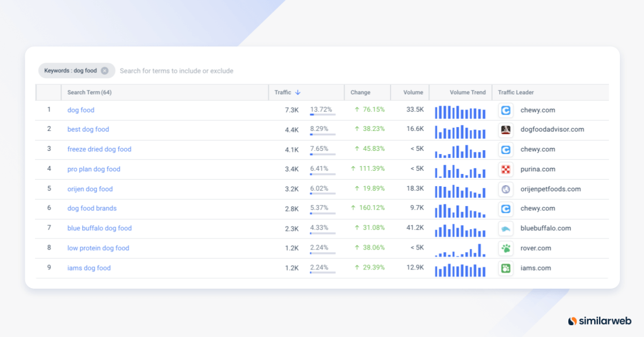
Task: Click chewy.com favicon in 'freeze dried dog food' row
Action: pos(506,149)
